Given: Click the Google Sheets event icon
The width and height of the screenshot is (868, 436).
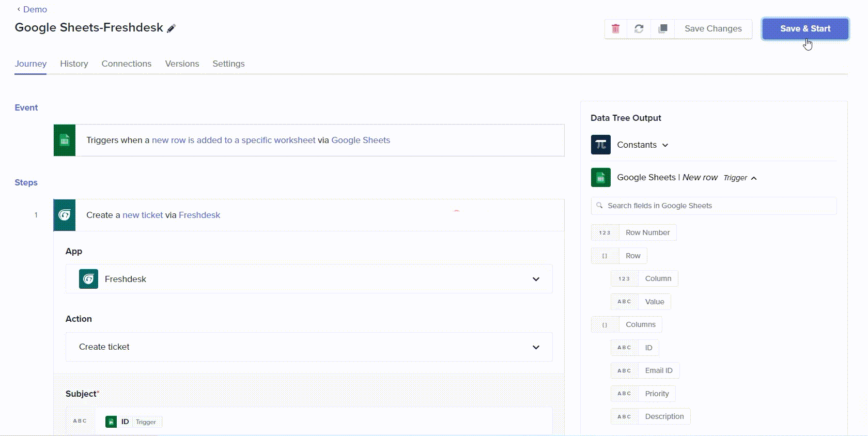Looking at the screenshot, I should coord(65,140).
